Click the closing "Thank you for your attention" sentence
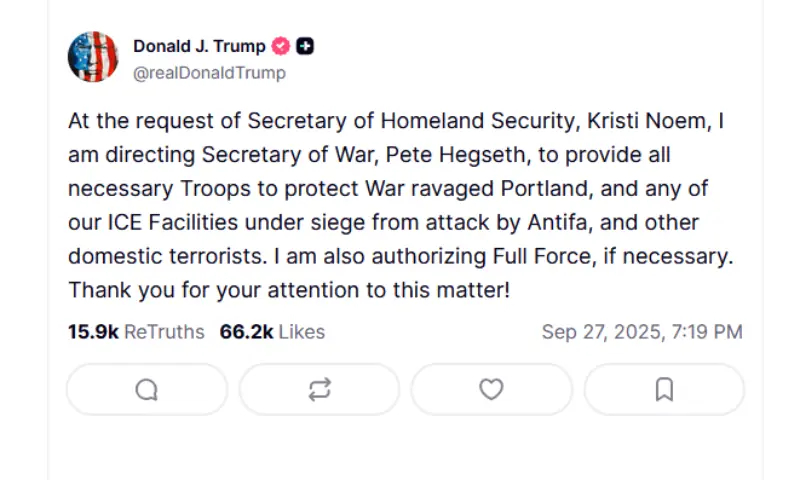The image size is (800, 480). coord(288,291)
